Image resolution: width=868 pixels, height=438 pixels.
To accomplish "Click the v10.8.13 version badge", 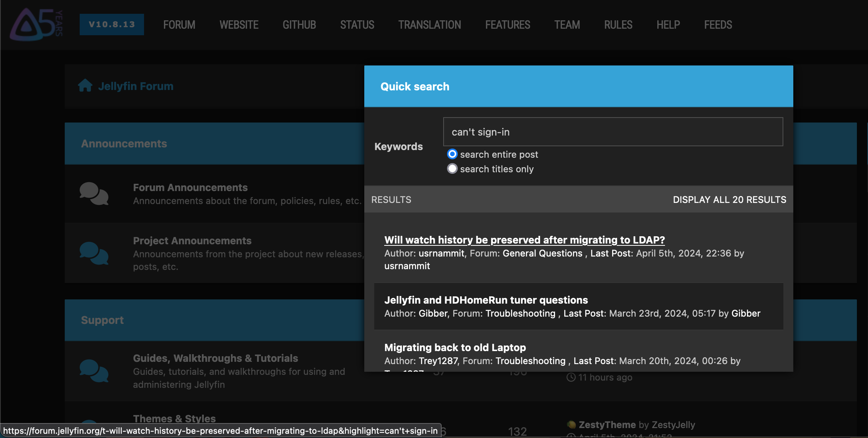I will click(x=112, y=25).
